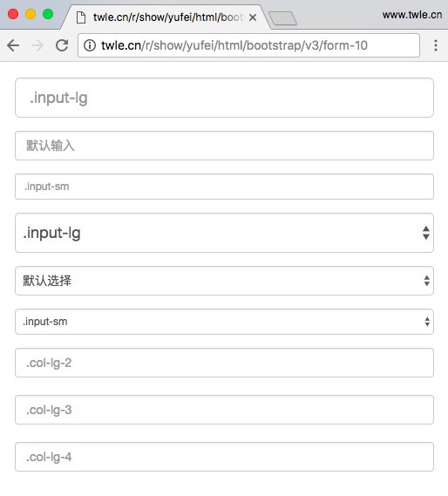
Task: Reload the current page
Action: [x=62, y=45]
